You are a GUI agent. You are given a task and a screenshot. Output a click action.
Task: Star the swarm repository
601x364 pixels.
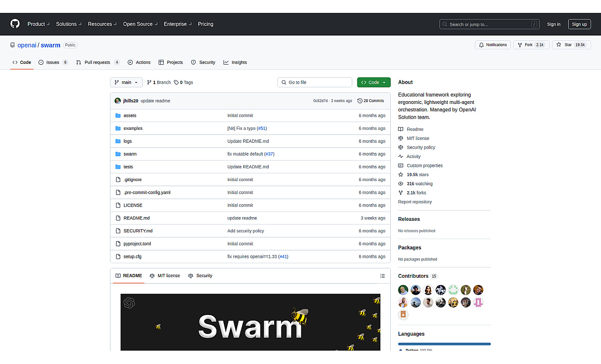tap(571, 45)
